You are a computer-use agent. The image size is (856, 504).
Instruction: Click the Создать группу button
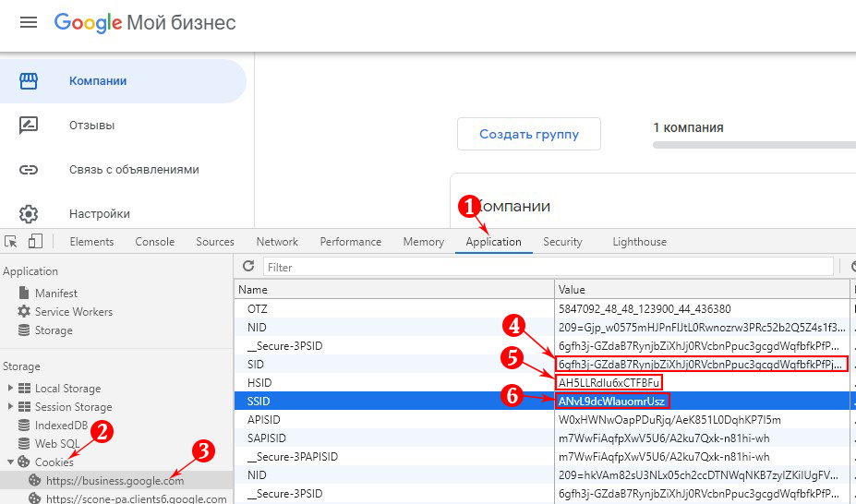pyautogui.click(x=529, y=134)
